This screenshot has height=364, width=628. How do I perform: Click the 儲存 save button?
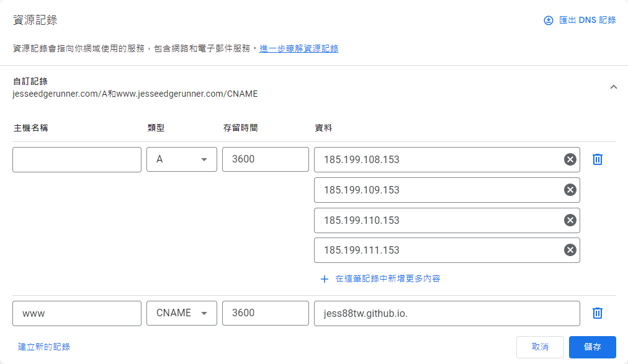coord(593,347)
